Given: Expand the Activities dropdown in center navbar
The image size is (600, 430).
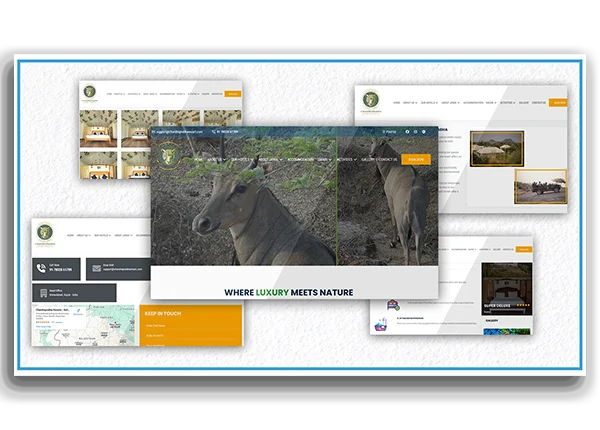Looking at the screenshot, I should tap(346, 159).
